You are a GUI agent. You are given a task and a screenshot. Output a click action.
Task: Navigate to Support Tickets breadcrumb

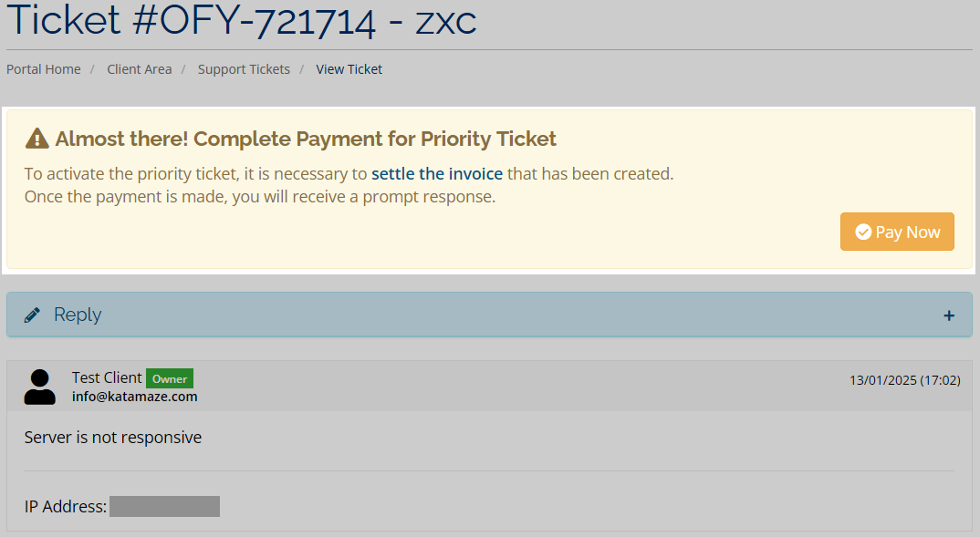tap(244, 69)
